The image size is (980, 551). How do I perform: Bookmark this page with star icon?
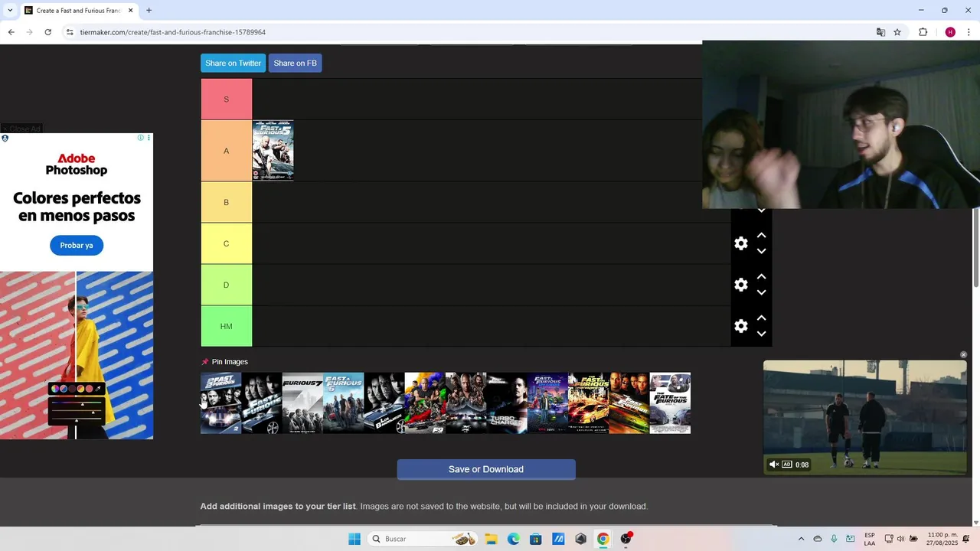(x=897, y=32)
